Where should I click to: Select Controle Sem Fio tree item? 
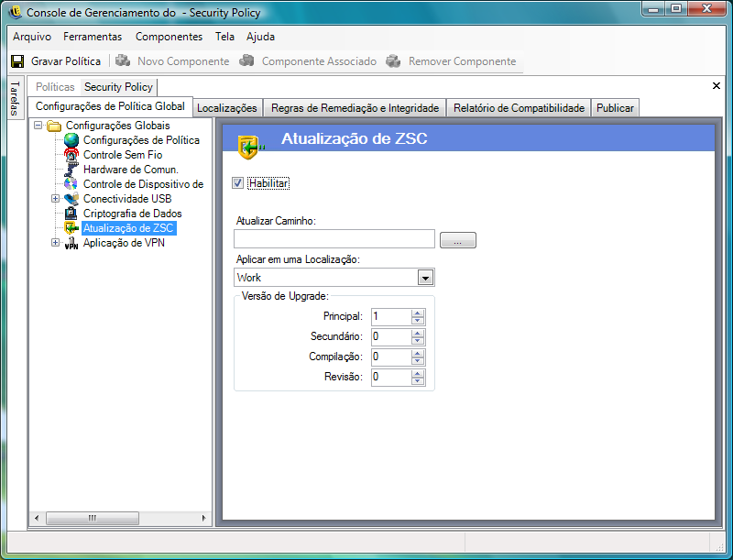pos(123,155)
